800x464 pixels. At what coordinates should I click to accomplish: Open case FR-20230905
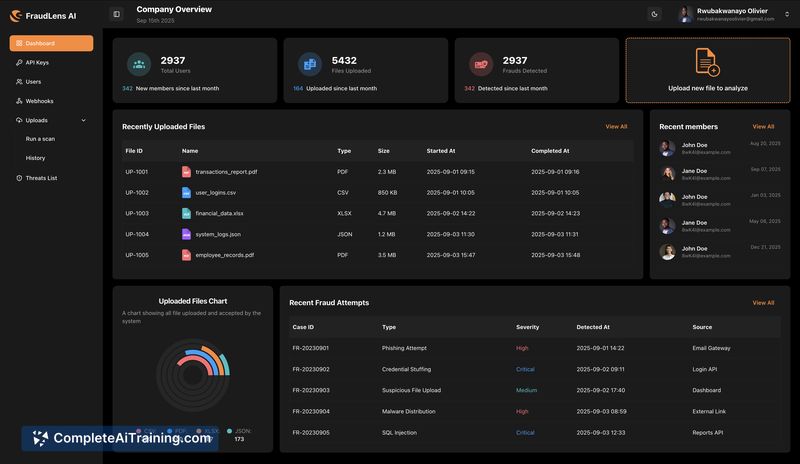pos(311,433)
